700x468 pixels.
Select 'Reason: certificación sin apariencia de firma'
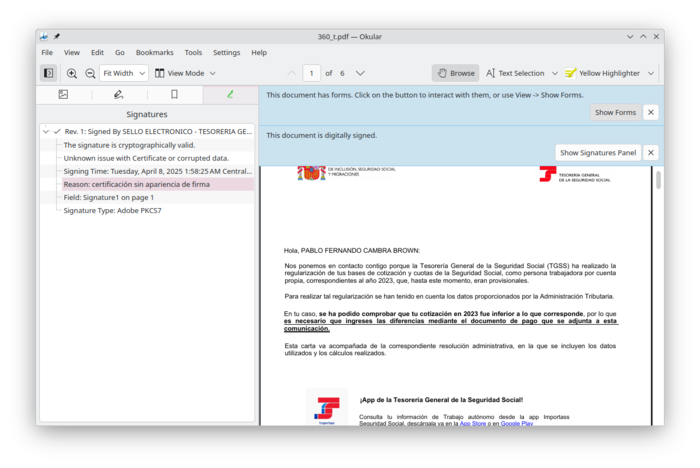158,184
